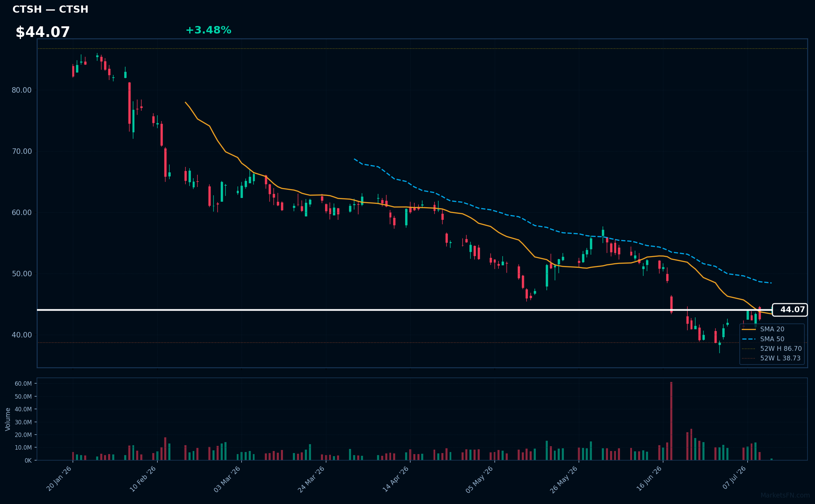Click the Volume axis title
Viewport: 815px width, 504px height.
8,419
